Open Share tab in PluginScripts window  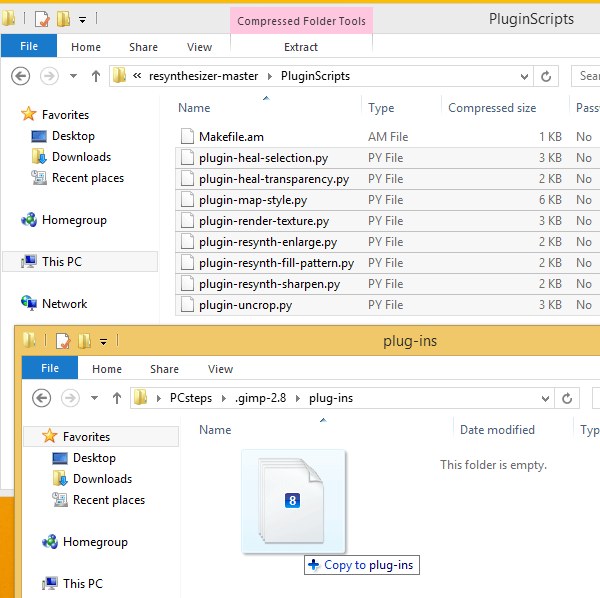[x=143, y=47]
